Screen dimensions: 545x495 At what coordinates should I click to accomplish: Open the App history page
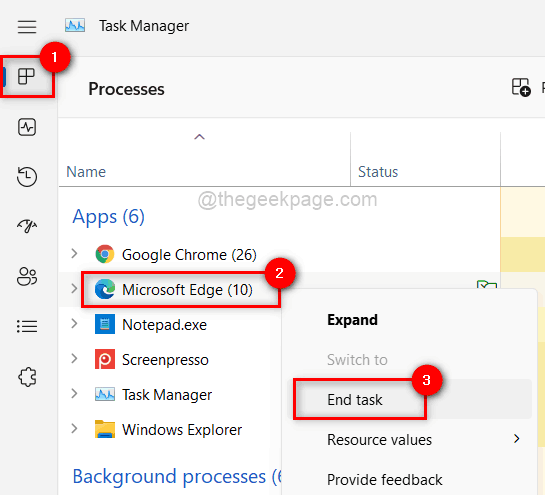pos(27,177)
